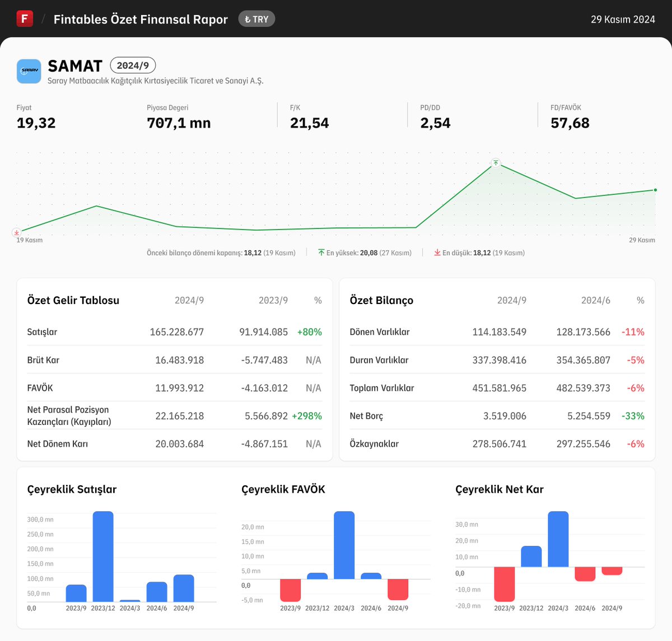This screenshot has height=641, width=672.
Task: Click the red 2023/9 bar in Çeyreklik Net Kar
Action: [505, 584]
